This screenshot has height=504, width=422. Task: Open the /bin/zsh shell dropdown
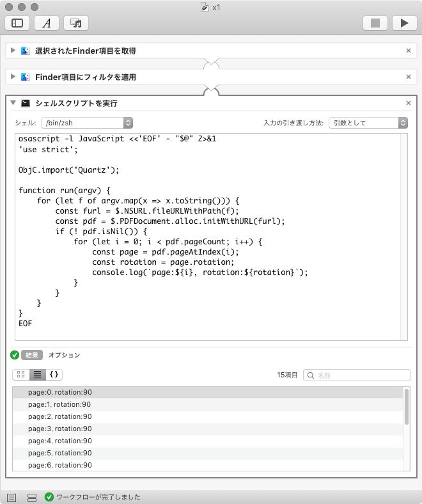pyautogui.click(x=86, y=122)
